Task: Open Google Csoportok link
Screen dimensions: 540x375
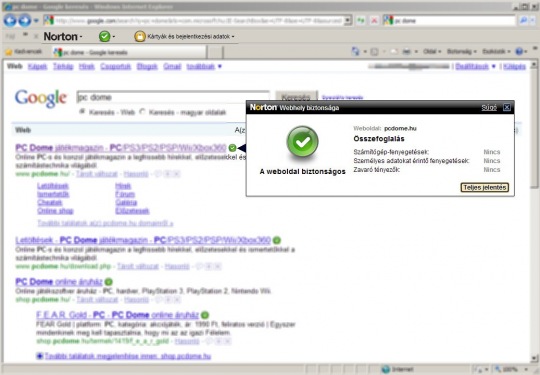Action: point(115,66)
